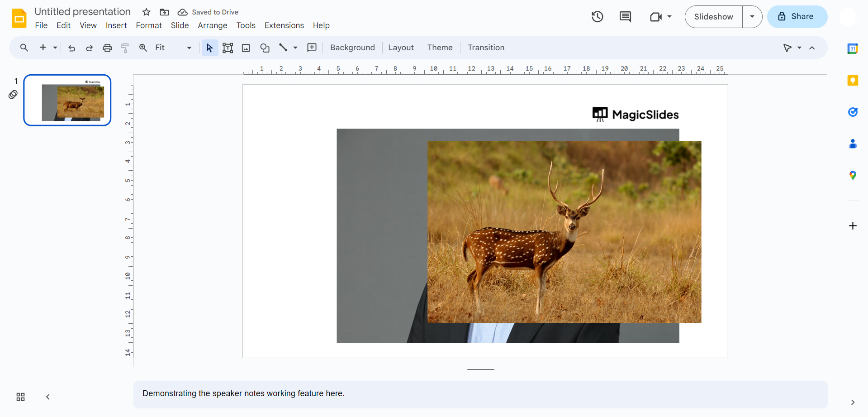The image size is (868, 417).
Task: Open Google Keep in side panel
Action: 853,81
